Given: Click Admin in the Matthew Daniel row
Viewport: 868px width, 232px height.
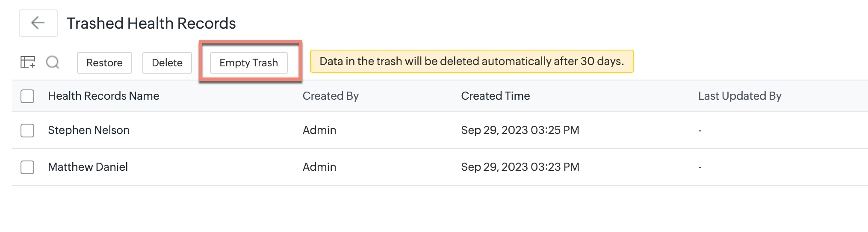Looking at the screenshot, I should pyautogui.click(x=319, y=167).
